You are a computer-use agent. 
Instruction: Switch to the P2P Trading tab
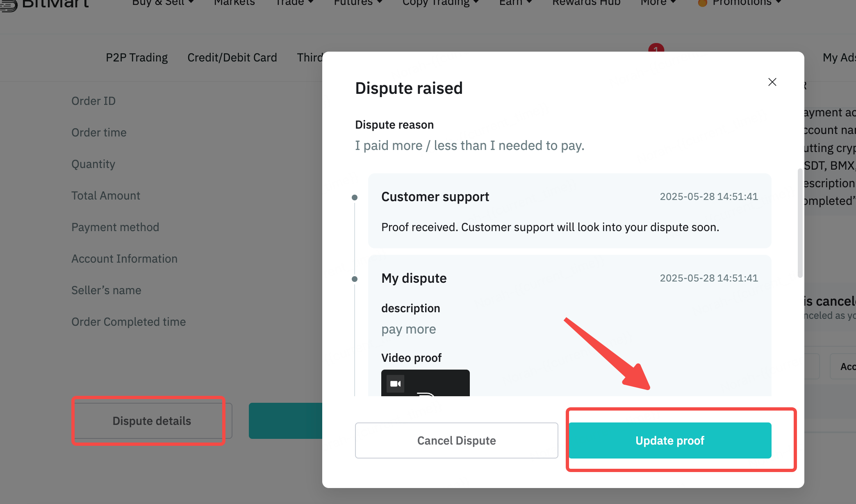click(137, 57)
